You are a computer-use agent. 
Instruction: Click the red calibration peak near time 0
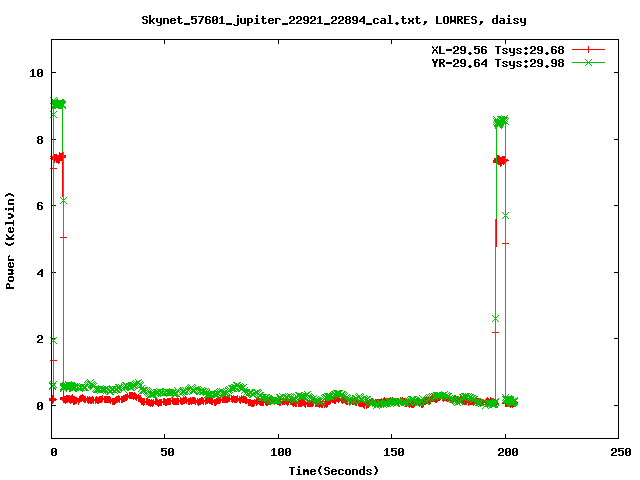pyautogui.click(x=58, y=158)
